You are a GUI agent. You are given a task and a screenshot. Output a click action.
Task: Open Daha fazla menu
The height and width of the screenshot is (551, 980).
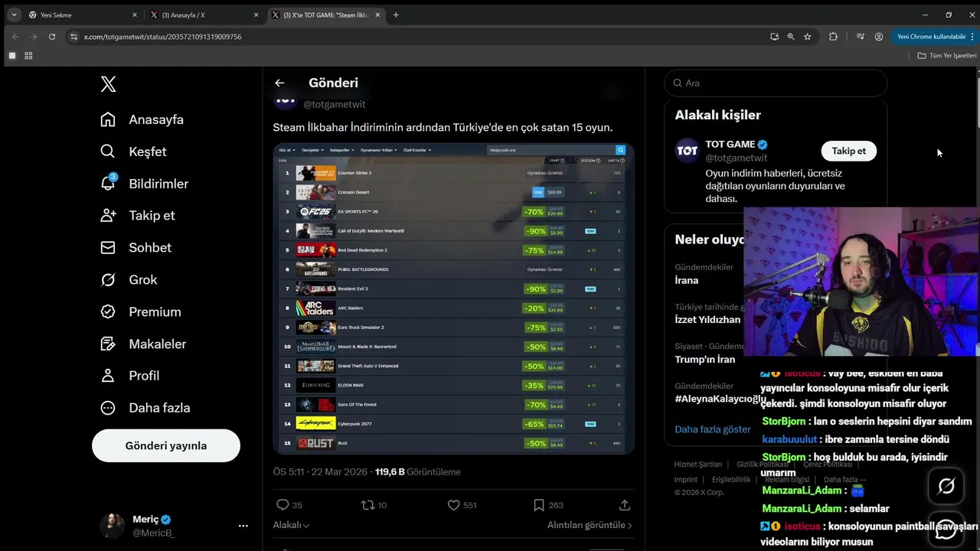(145, 408)
